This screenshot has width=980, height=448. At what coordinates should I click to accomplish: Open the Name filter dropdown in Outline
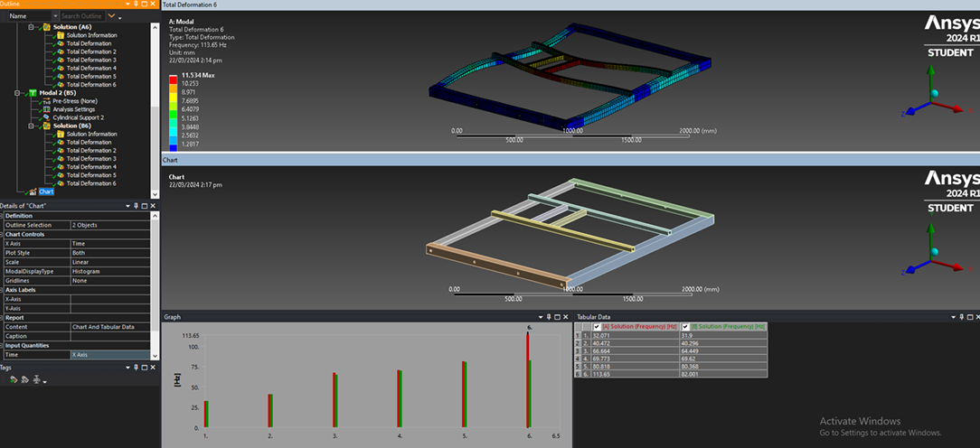[x=55, y=16]
